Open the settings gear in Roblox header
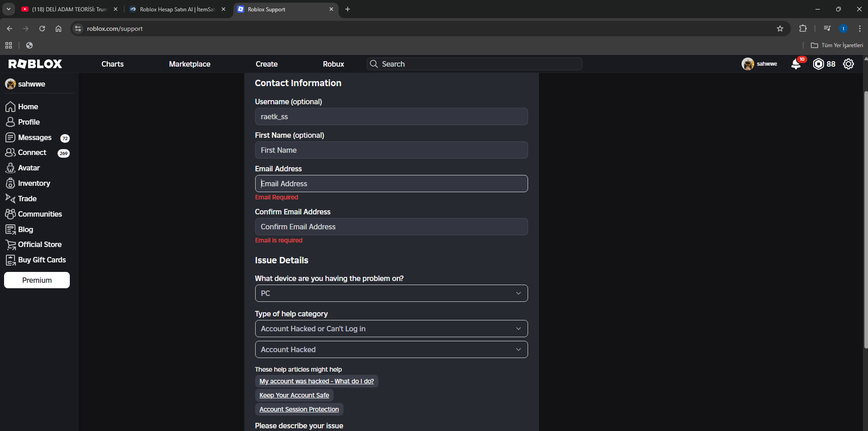This screenshot has height=431, width=868. pyautogui.click(x=849, y=64)
